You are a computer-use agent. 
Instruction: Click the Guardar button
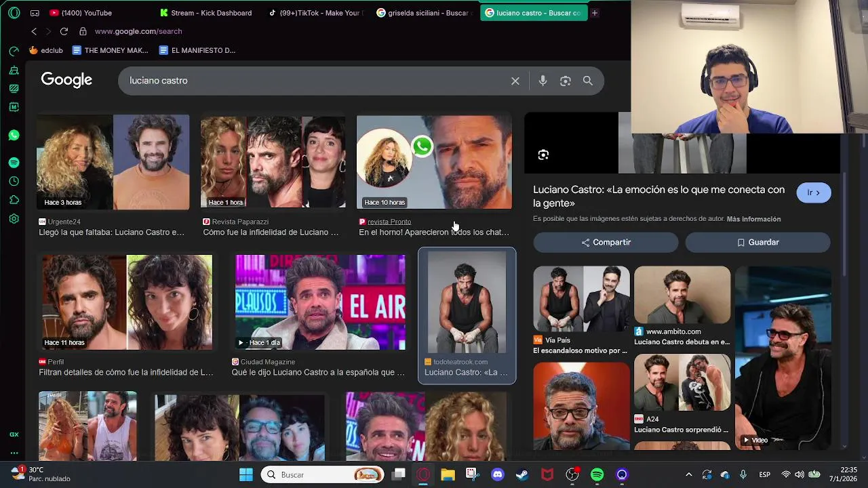(757, 242)
